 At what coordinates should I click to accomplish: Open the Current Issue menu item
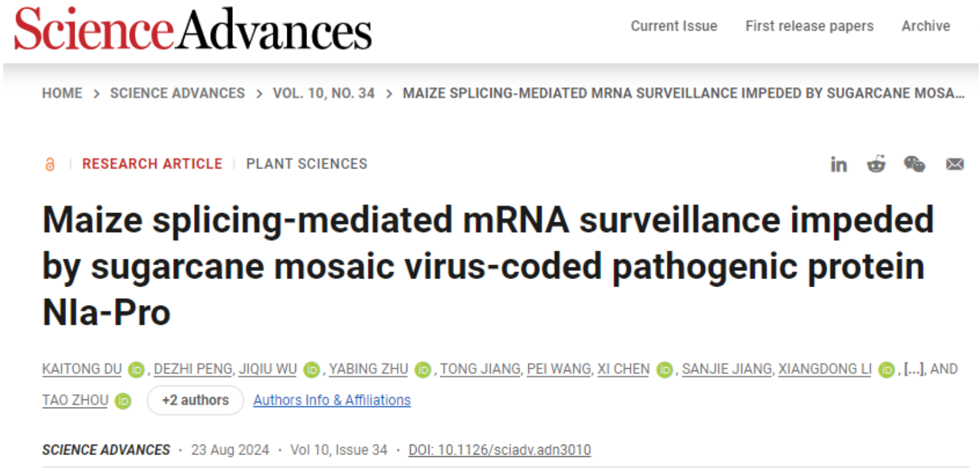674,26
